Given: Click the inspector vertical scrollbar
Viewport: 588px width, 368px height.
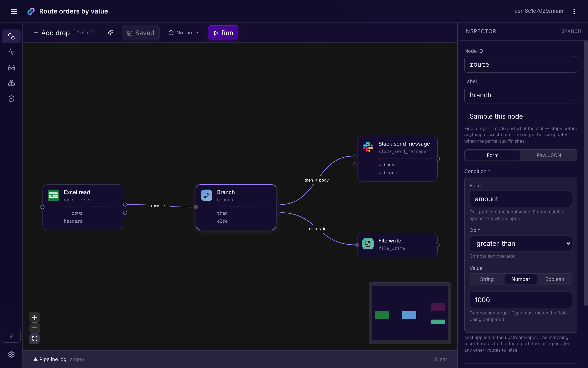Looking at the screenshot, I should coord(586,173).
